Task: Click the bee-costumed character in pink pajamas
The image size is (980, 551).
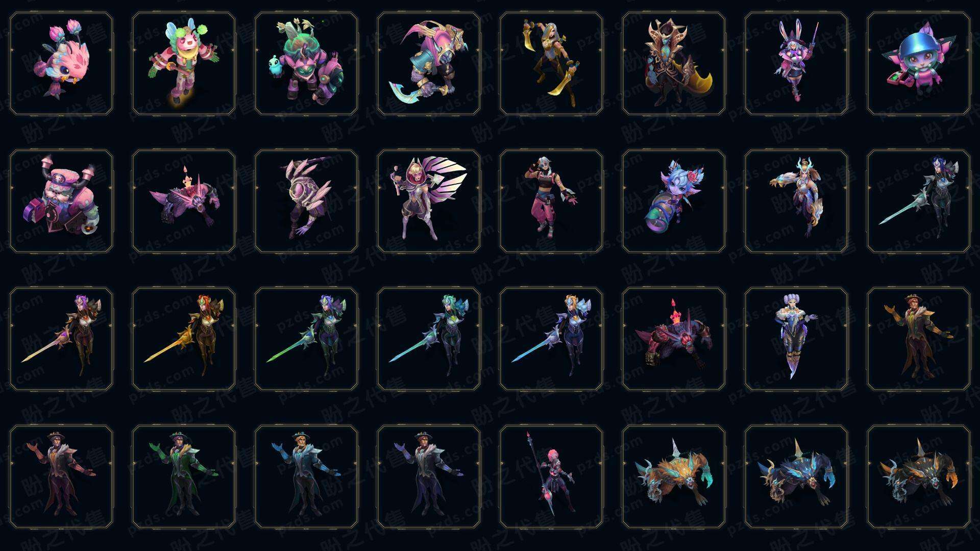Action: (x=184, y=63)
